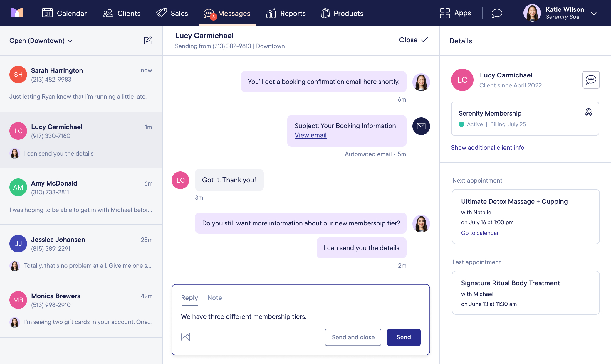
Task: Click the chat bubble icon in top bar
Action: pyautogui.click(x=497, y=13)
